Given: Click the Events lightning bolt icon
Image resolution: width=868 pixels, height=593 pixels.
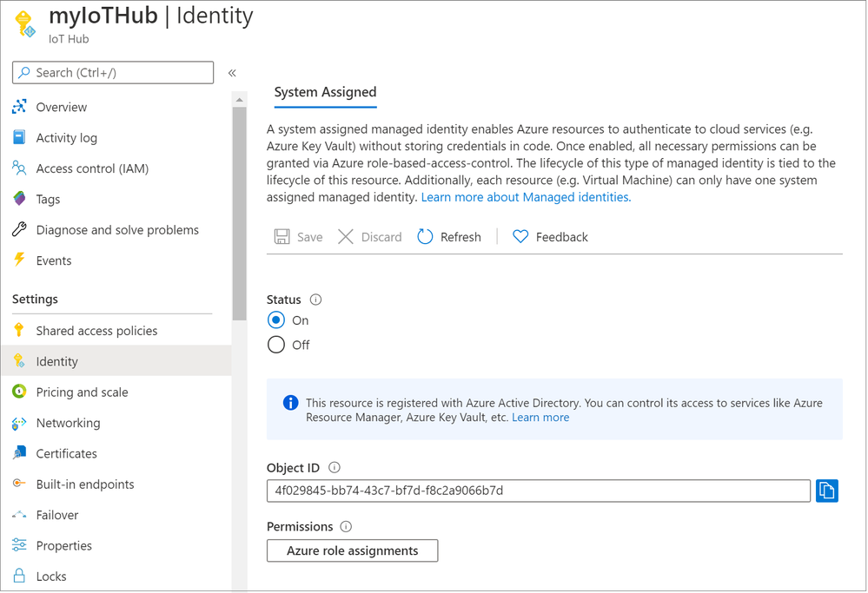Looking at the screenshot, I should 19,260.
